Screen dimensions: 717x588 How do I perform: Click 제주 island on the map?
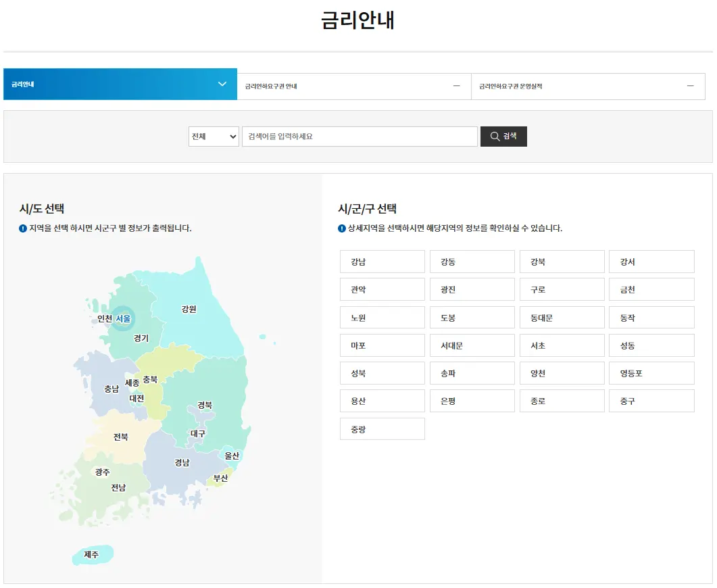pos(92,554)
